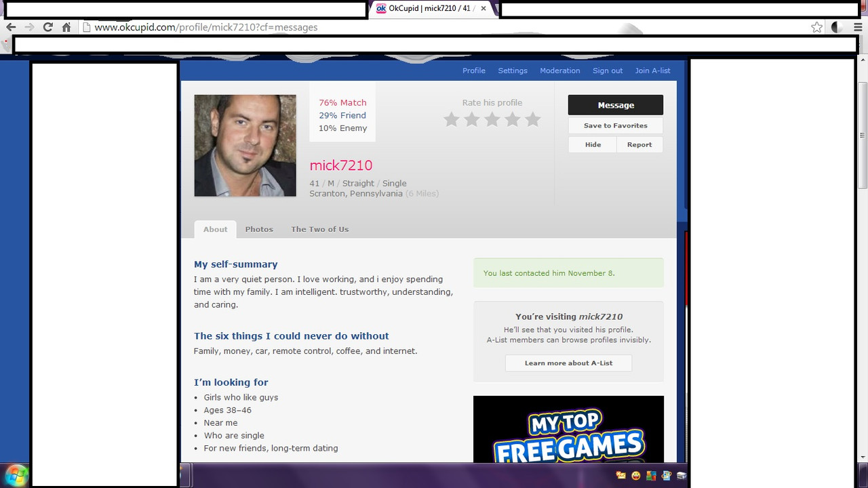Open The Two of Us tab
Screen dimensions: 868x488
[320, 229]
